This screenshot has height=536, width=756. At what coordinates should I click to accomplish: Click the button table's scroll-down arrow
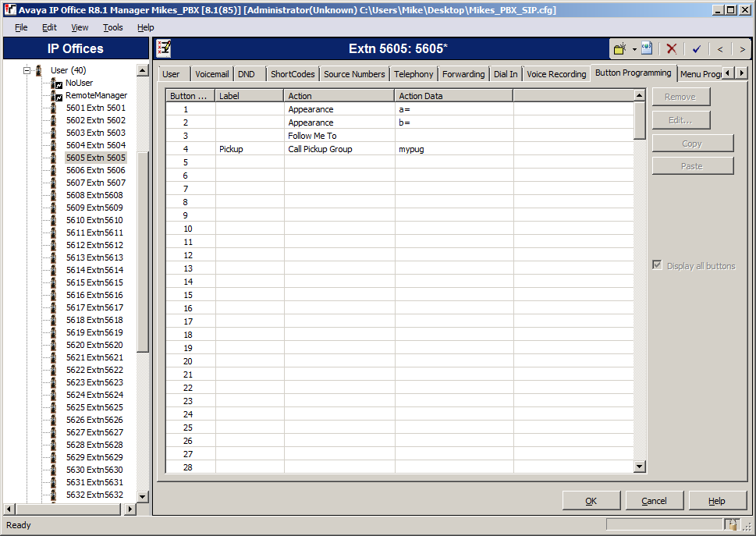tap(639, 466)
